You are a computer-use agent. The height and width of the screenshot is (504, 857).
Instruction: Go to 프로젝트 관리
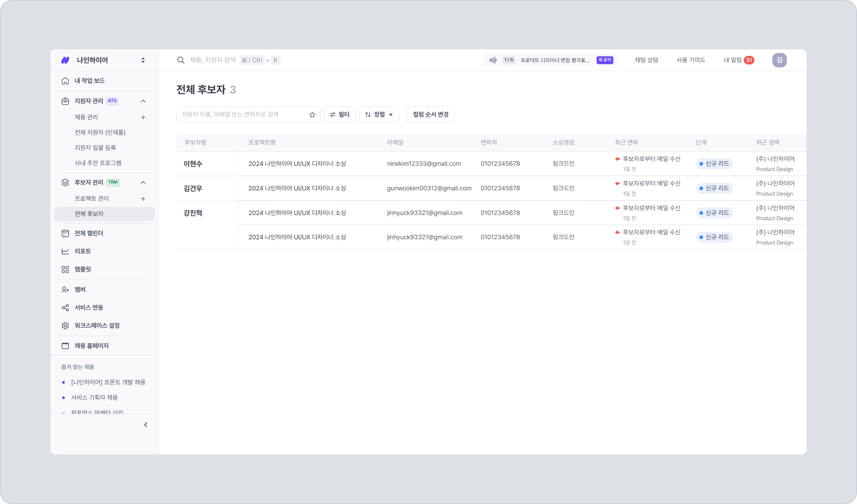[x=92, y=199]
